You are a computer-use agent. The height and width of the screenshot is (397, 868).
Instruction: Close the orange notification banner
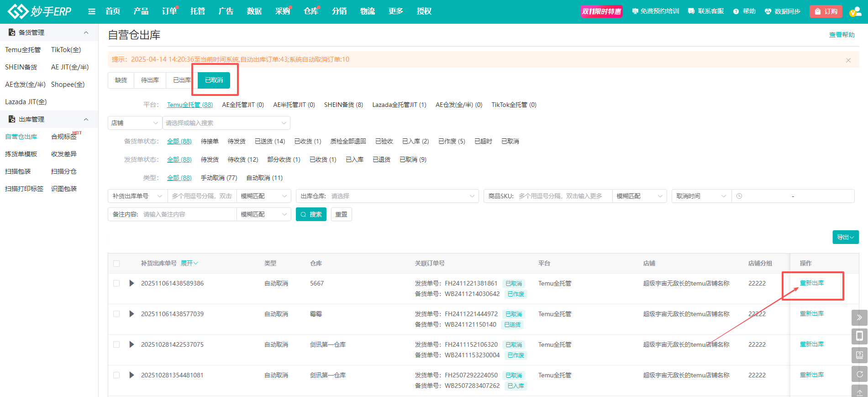[x=848, y=60]
